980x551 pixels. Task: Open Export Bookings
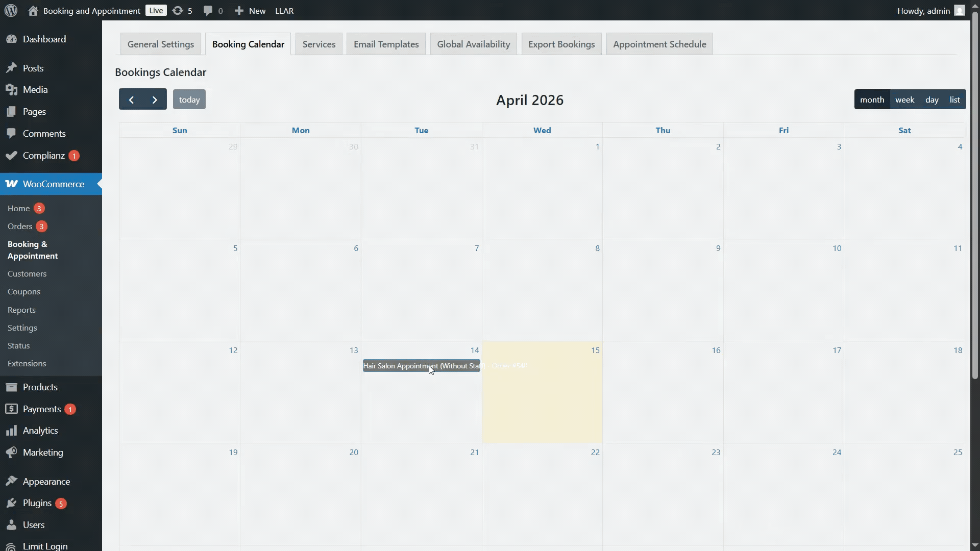(561, 43)
